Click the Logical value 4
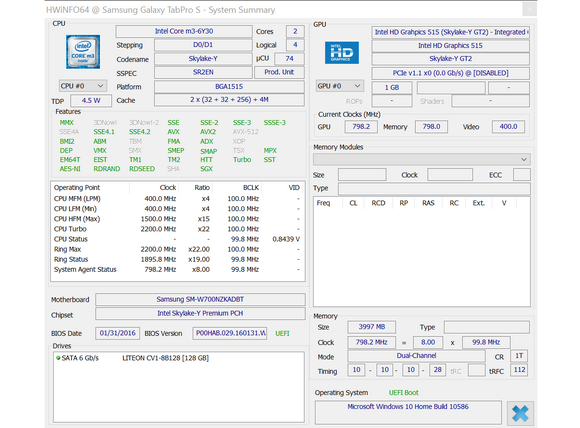The width and height of the screenshot is (580, 428). pos(295,45)
